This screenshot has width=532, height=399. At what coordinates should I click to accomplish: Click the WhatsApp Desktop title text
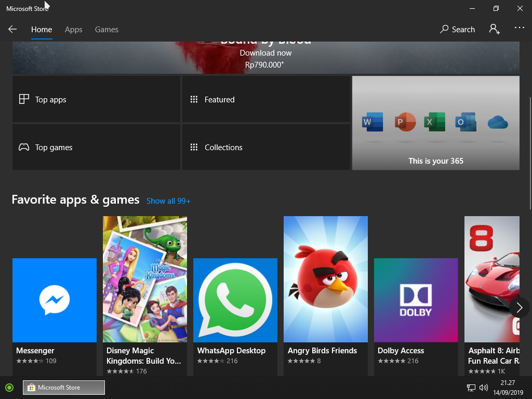tap(231, 351)
